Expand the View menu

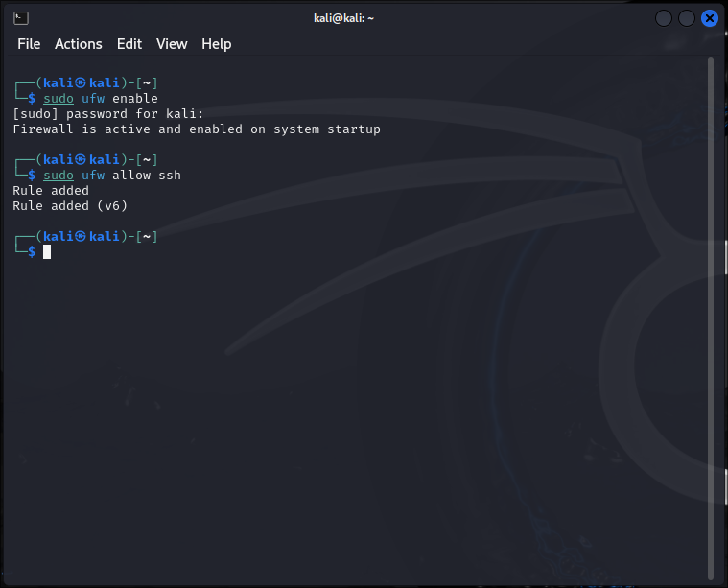pos(172,44)
